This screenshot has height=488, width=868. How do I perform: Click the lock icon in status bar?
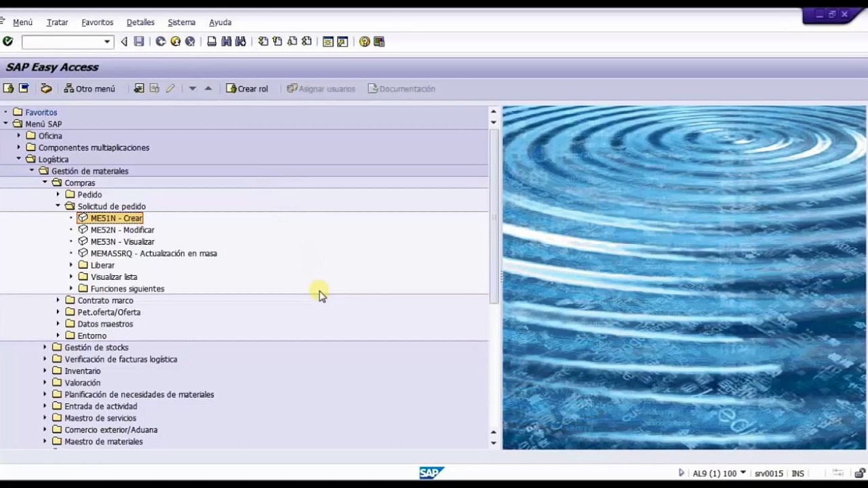point(860,473)
